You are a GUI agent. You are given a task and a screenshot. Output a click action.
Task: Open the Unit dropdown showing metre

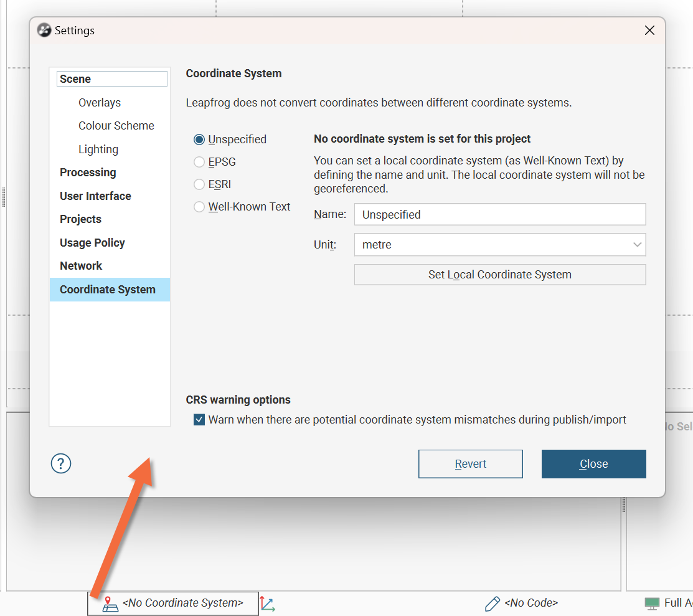click(x=500, y=245)
